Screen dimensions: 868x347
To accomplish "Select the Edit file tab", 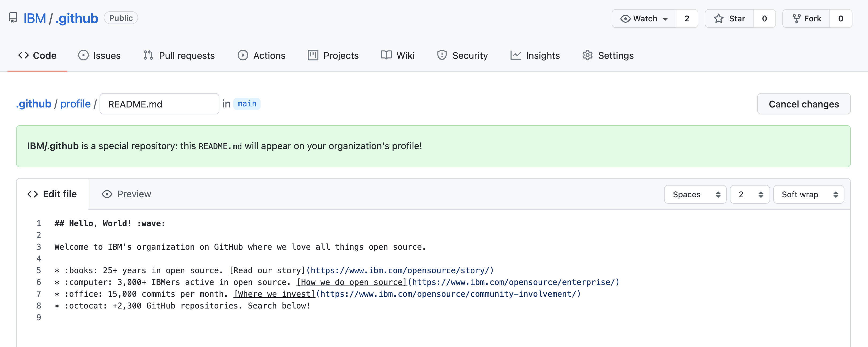I will tap(52, 194).
